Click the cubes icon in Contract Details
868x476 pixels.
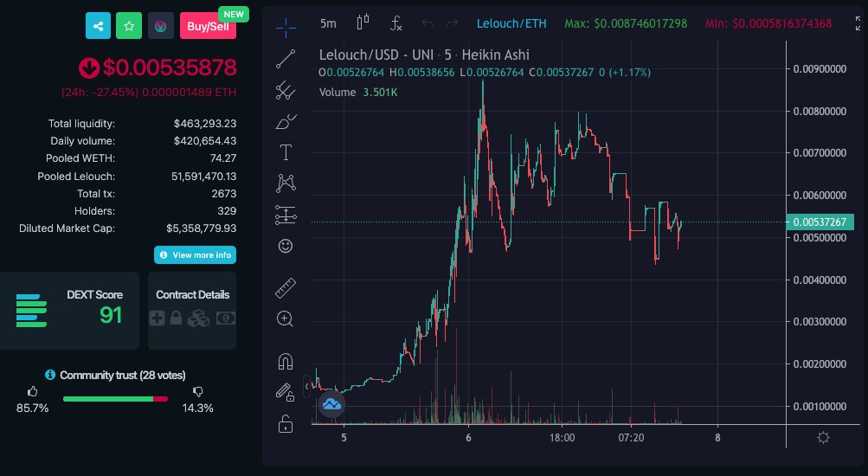click(x=198, y=318)
